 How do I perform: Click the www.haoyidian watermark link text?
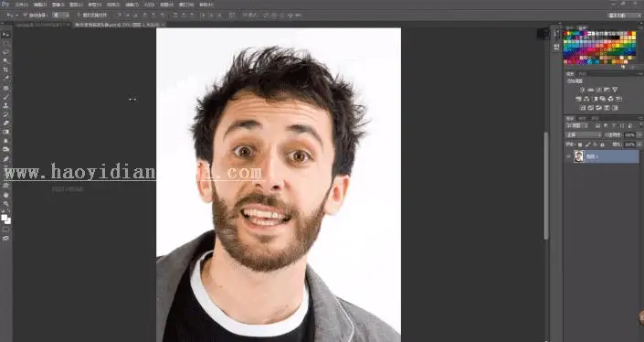tap(132, 172)
